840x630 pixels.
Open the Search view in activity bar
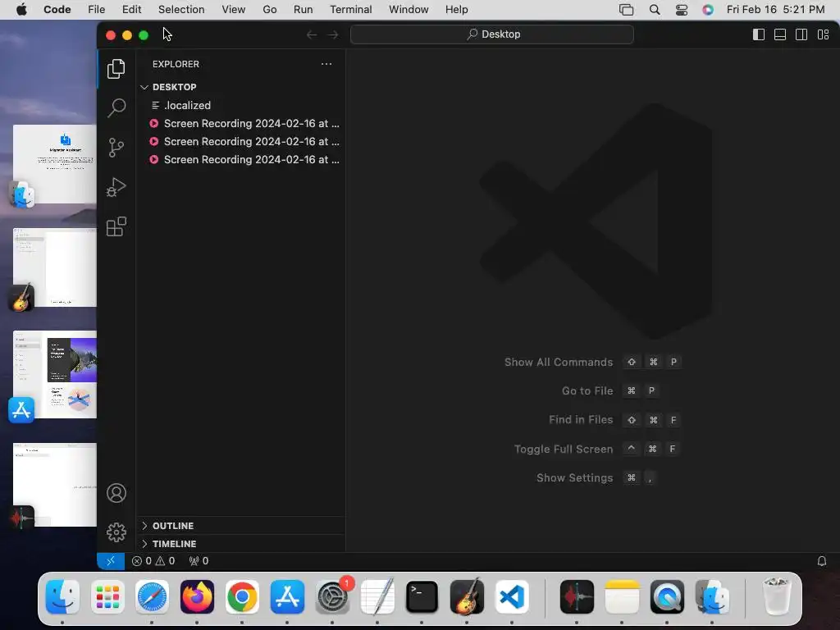point(116,107)
